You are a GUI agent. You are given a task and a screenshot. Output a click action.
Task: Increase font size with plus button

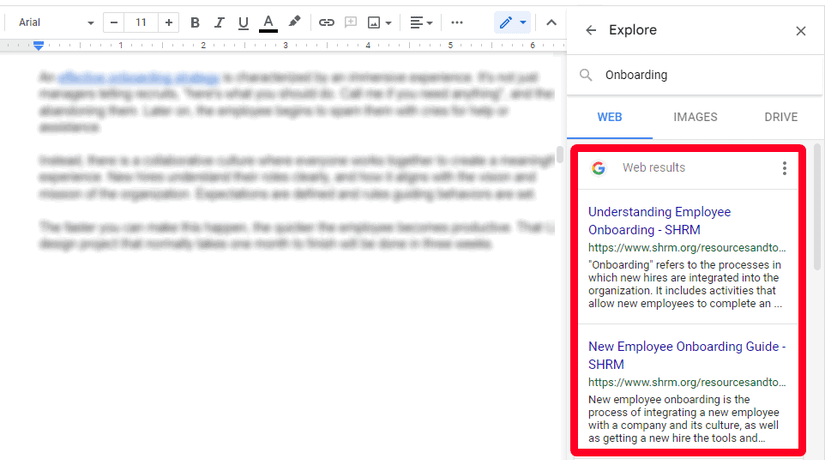tap(168, 23)
